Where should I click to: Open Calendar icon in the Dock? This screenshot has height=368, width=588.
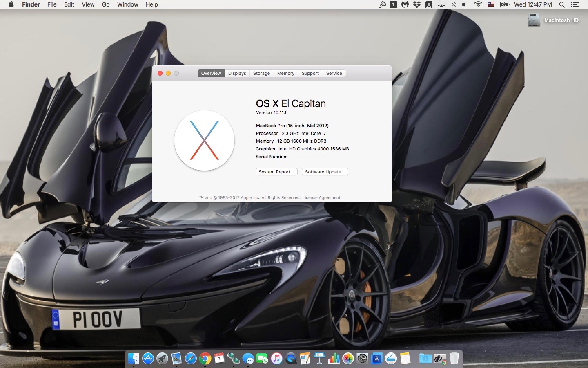[x=219, y=359]
